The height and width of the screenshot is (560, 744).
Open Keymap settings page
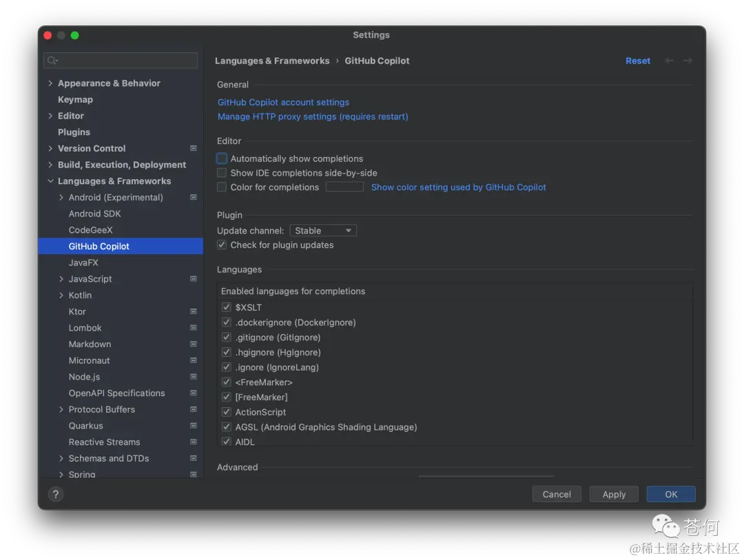75,100
